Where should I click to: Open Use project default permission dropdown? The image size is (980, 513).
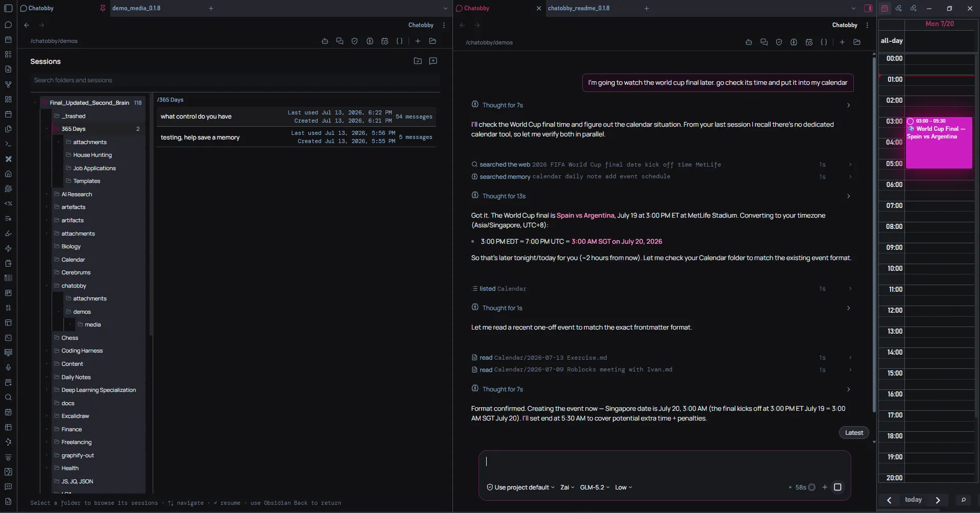520,487
